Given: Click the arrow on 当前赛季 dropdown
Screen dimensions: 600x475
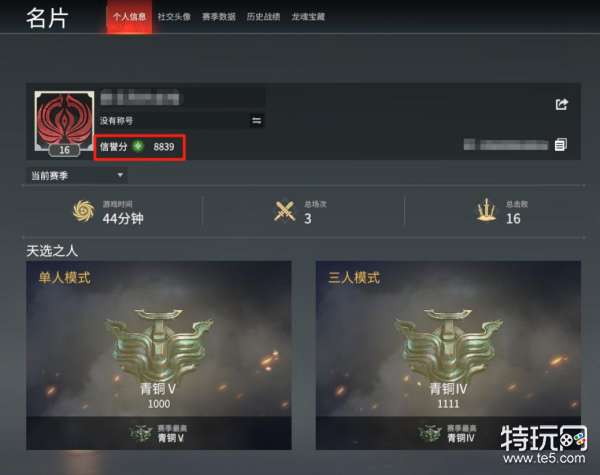Looking at the screenshot, I should (x=120, y=175).
